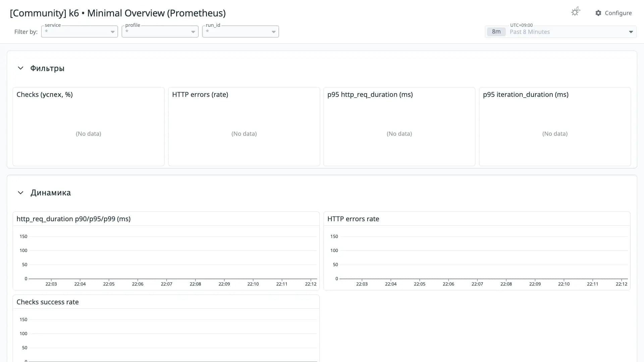Click inside the http_req_duration timeseries plot area

point(173,257)
